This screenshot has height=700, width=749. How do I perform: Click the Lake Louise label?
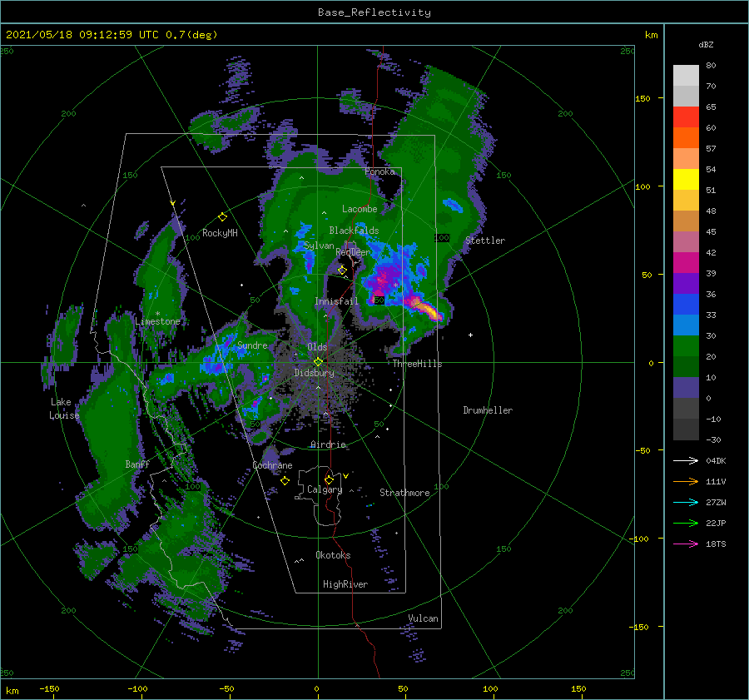tap(64, 409)
